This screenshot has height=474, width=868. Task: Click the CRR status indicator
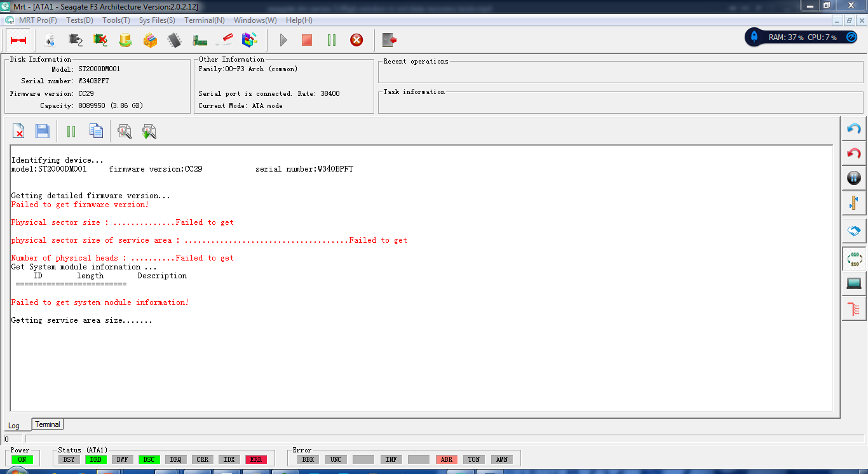(x=203, y=459)
